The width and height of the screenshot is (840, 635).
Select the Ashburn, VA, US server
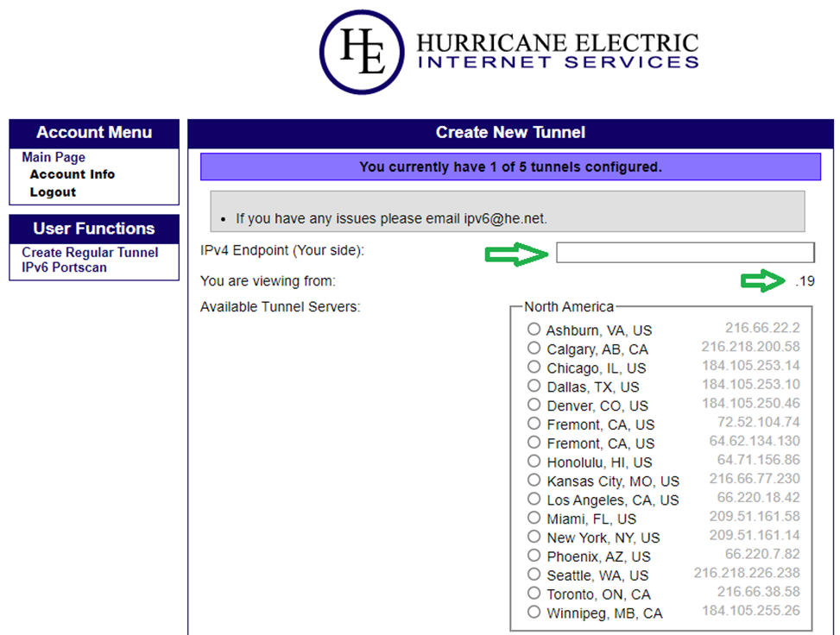(x=534, y=329)
